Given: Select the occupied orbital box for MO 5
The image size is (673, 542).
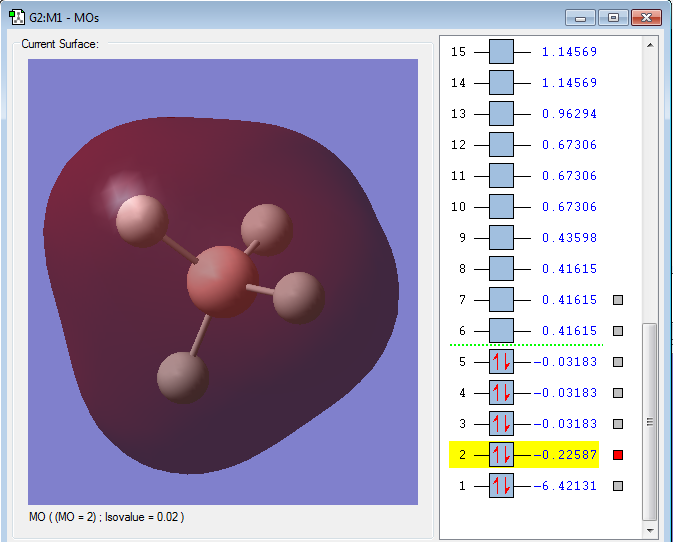Looking at the screenshot, I should click(x=501, y=362).
